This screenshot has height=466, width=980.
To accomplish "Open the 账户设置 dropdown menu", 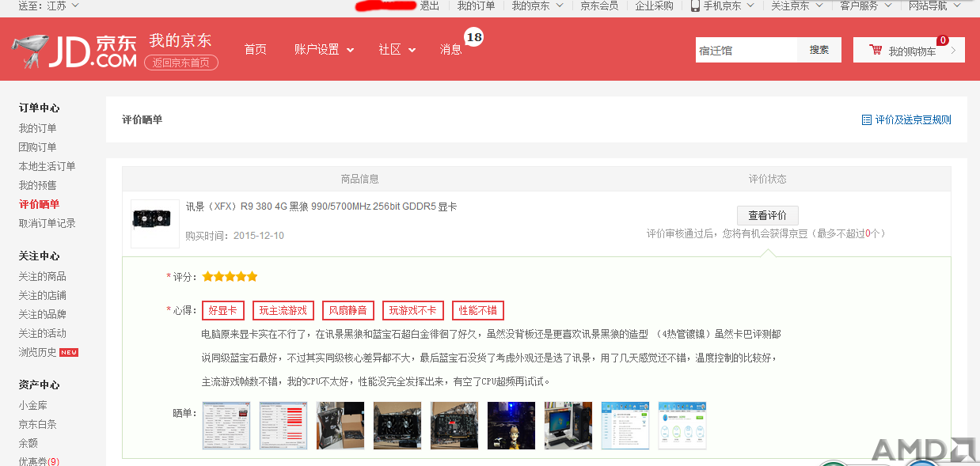I will point(324,49).
